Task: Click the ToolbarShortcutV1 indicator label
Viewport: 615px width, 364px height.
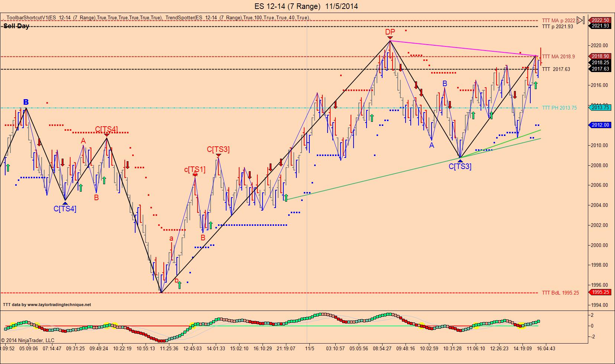Action: tap(85, 17)
